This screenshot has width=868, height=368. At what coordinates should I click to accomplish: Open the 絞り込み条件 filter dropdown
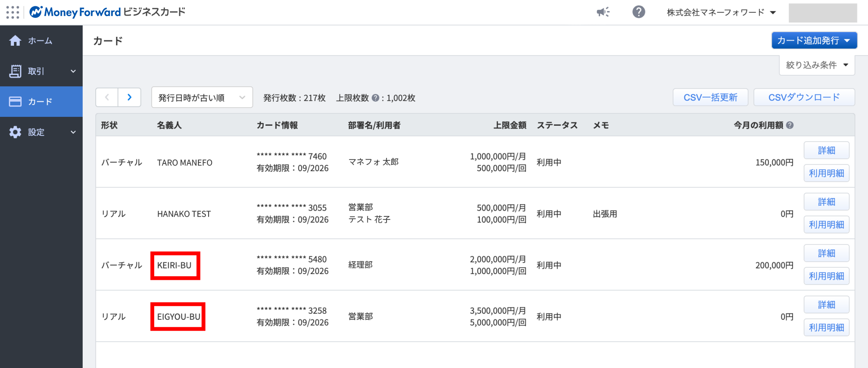point(817,65)
